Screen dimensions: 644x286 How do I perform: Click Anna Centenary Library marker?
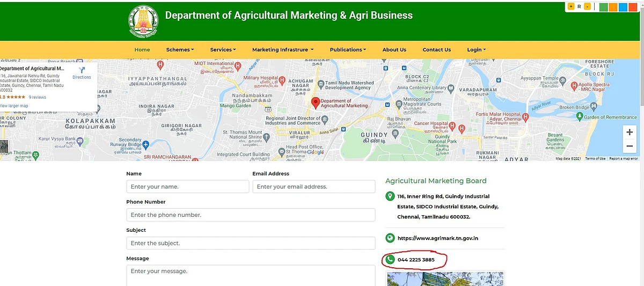[x=452, y=88]
